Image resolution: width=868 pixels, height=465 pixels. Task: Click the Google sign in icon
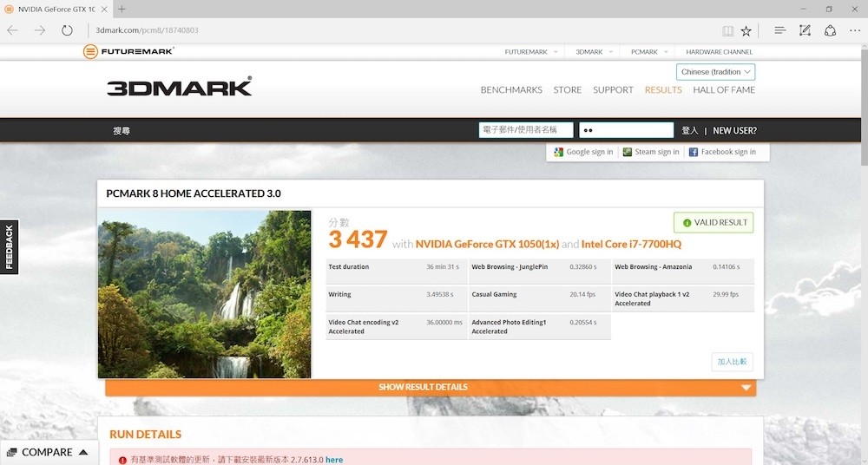click(558, 152)
